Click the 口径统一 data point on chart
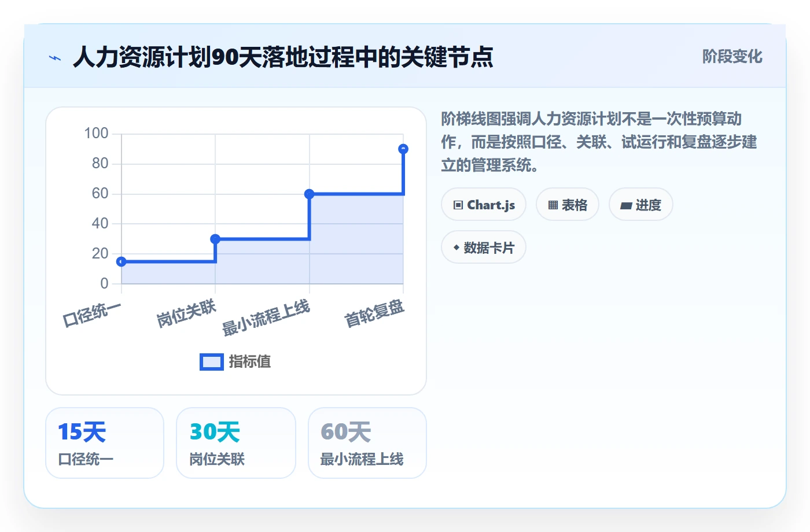810x532 pixels. pyautogui.click(x=122, y=262)
